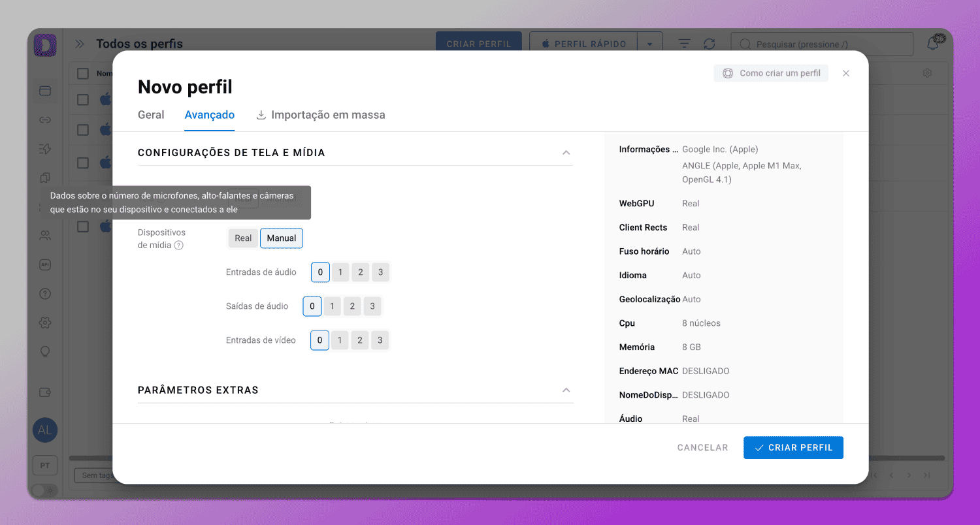Tick the first profile row checkbox
This screenshot has width=980, height=525.
[x=83, y=99]
